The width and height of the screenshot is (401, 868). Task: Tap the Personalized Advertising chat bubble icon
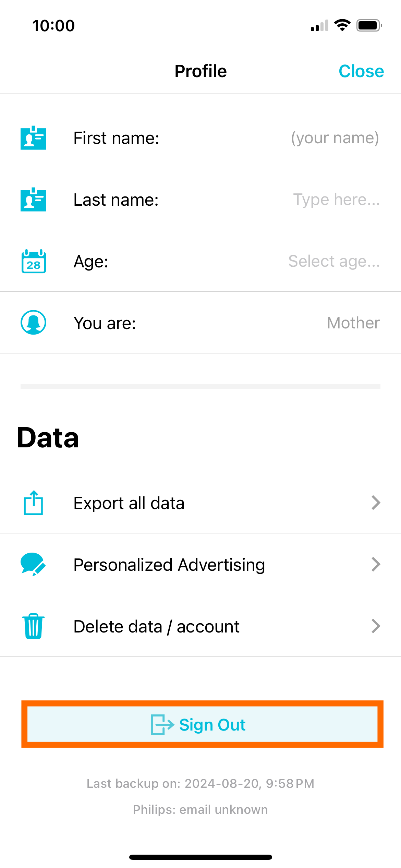tap(33, 564)
